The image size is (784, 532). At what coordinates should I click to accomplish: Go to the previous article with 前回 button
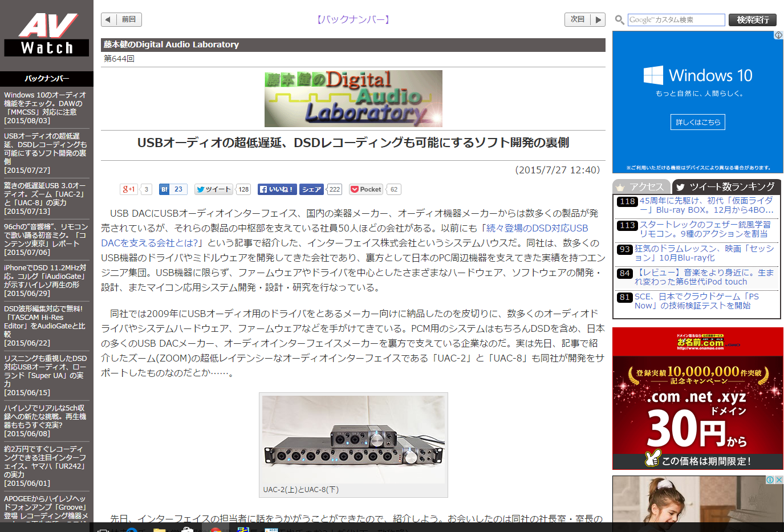(x=121, y=19)
